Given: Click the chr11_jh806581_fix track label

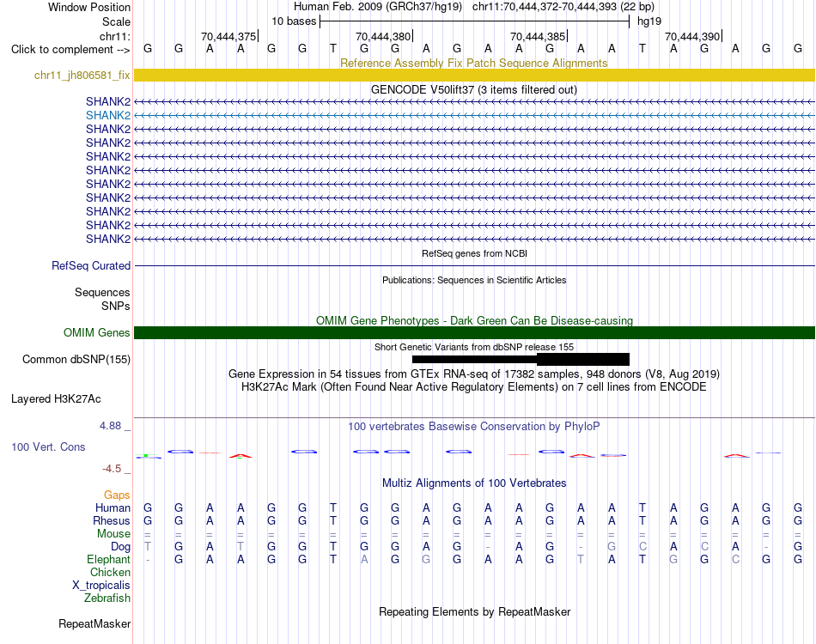Looking at the screenshot, I should point(82,75).
